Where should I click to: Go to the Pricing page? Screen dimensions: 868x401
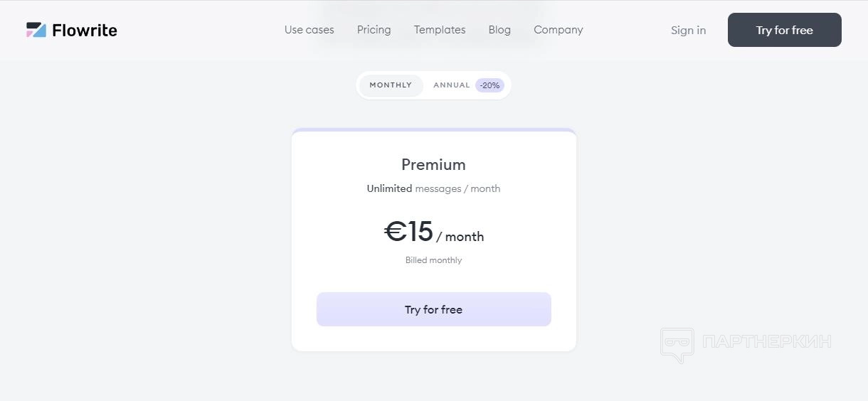click(x=374, y=30)
